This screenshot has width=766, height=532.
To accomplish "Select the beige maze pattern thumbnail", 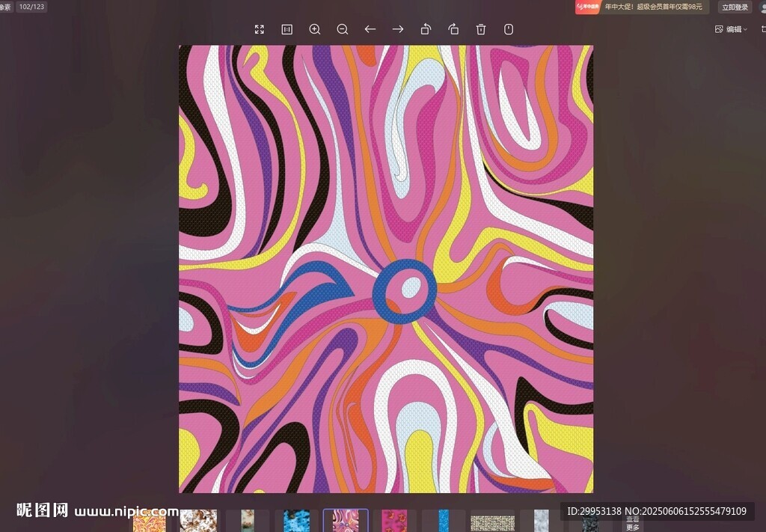I will coord(492,523).
